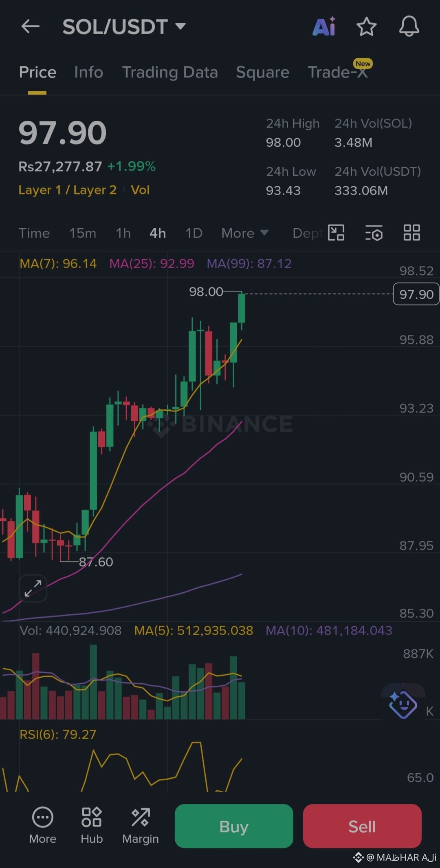
Task: Switch to the Price tab
Action: (37, 72)
